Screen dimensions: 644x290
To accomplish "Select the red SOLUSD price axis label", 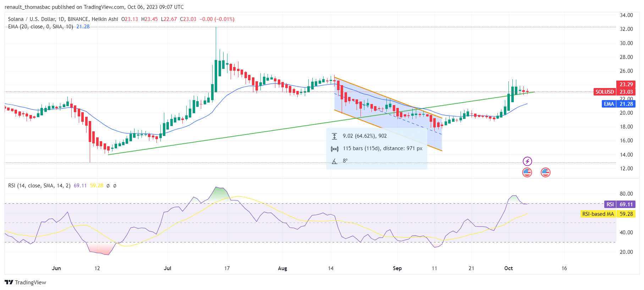I will click(x=604, y=92).
